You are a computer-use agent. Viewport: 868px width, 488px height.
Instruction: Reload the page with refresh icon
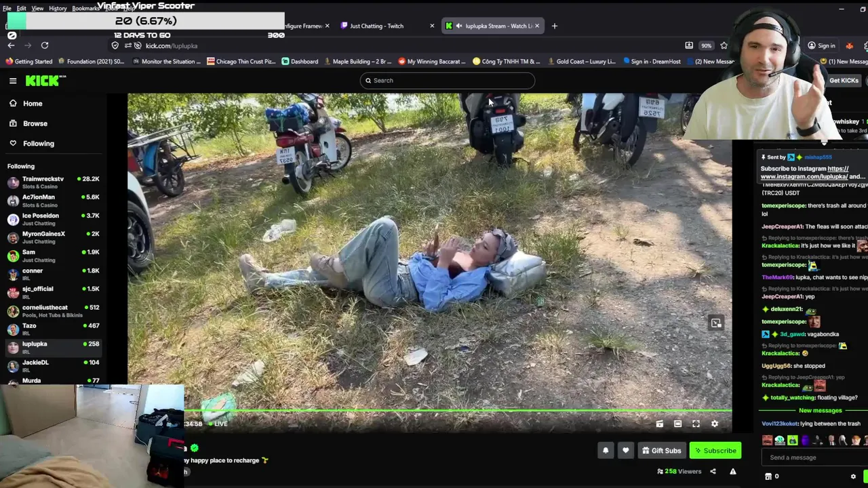click(x=45, y=45)
